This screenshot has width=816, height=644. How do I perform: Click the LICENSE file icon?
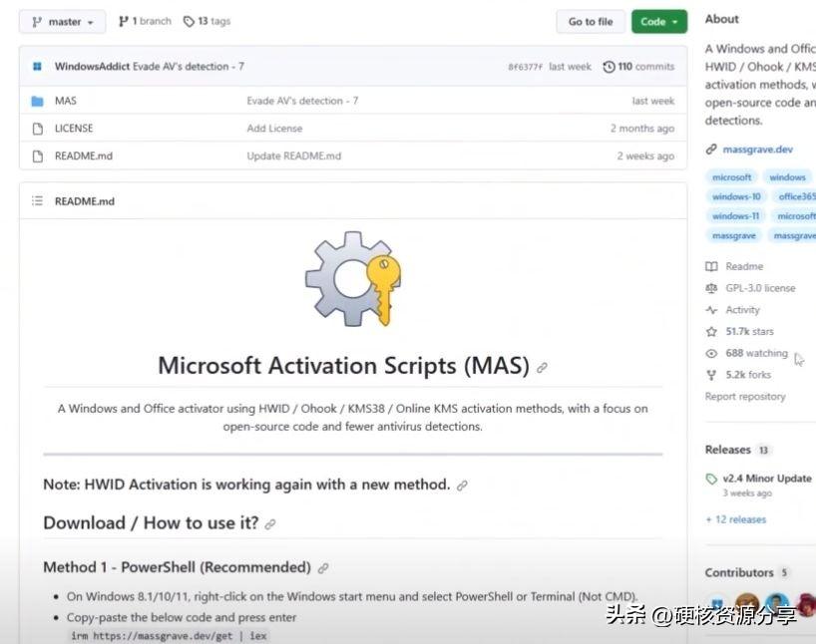(x=38, y=129)
